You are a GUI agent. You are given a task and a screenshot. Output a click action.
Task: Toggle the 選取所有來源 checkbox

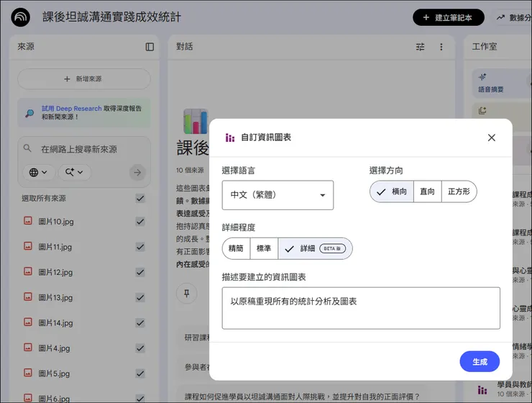140,199
